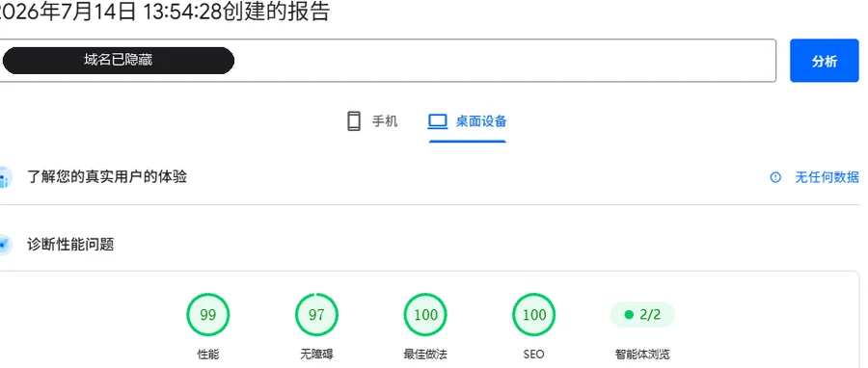This screenshot has height=368, width=868.
Task: Switch to the 手机 tab
Action: point(372,121)
